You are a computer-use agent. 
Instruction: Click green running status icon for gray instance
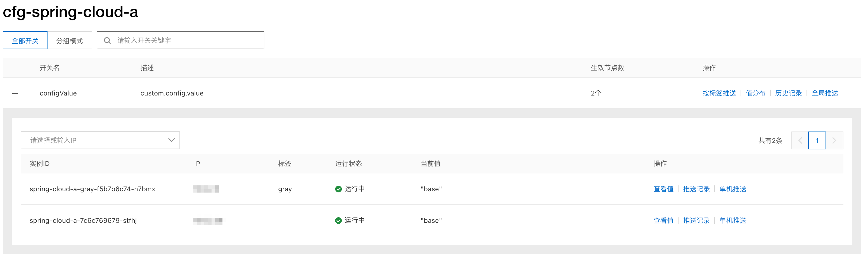338,189
